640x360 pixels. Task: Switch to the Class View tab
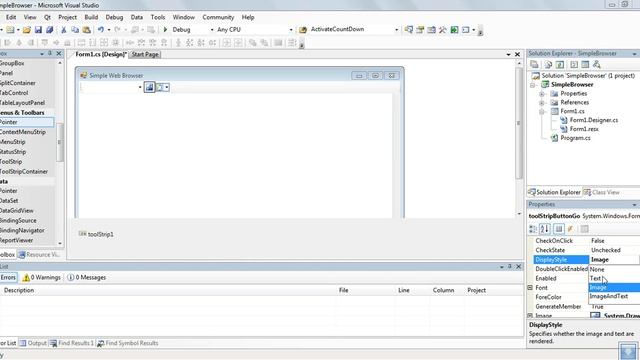(602, 192)
